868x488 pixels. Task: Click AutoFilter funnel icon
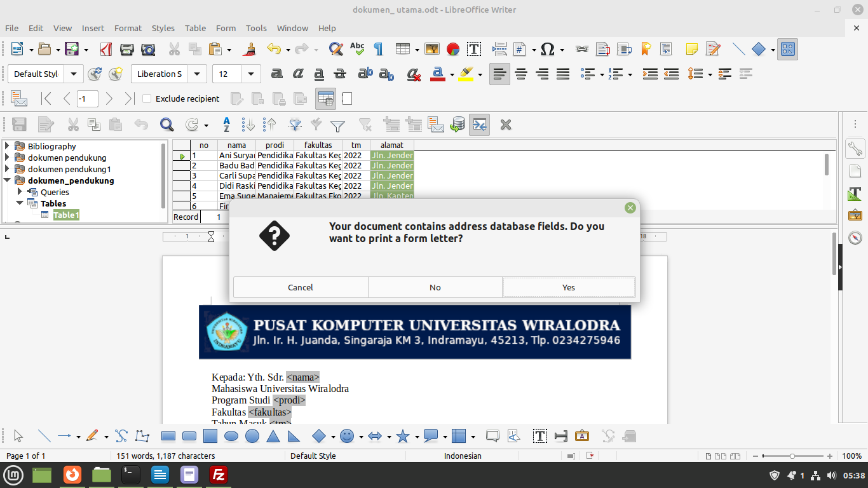[295, 125]
